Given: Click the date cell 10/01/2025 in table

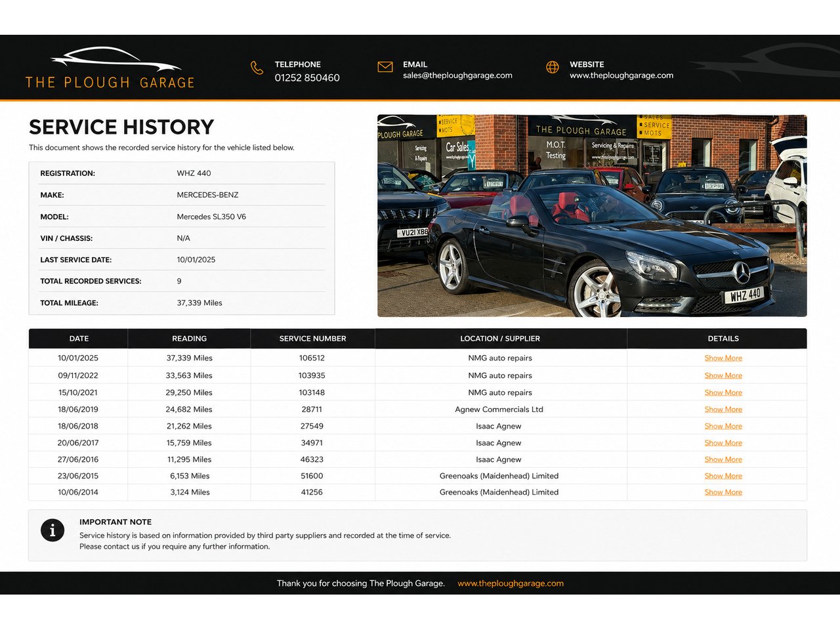Looking at the screenshot, I should pos(78,358).
